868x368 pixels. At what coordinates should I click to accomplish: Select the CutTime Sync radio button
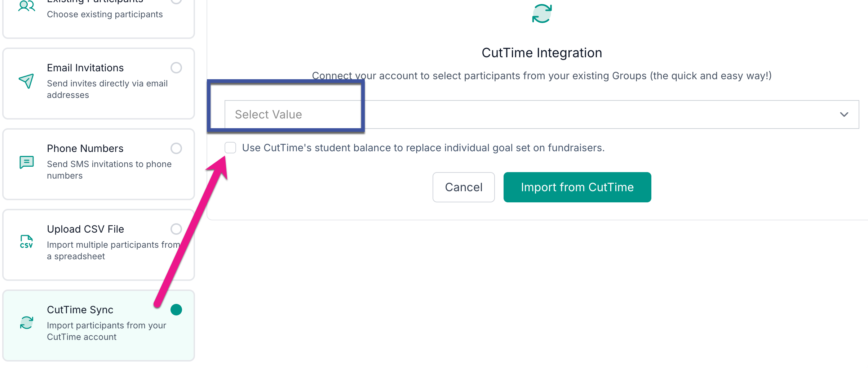176,310
